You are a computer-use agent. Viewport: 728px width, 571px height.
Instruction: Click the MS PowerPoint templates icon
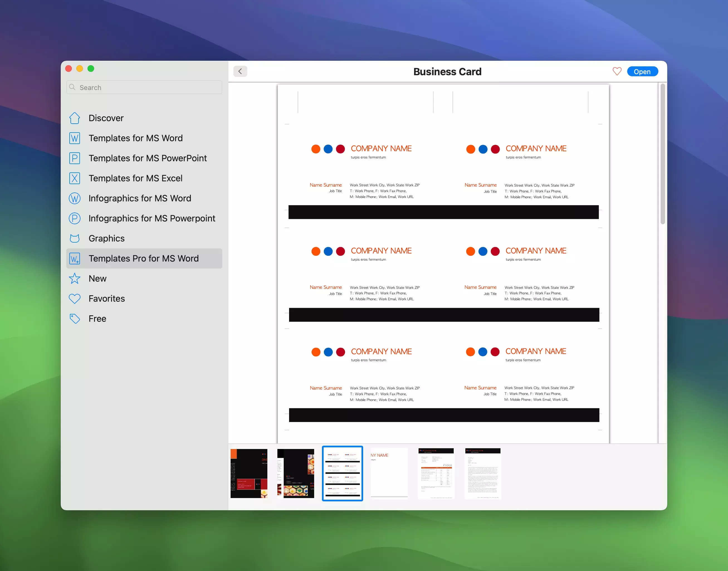pos(75,158)
